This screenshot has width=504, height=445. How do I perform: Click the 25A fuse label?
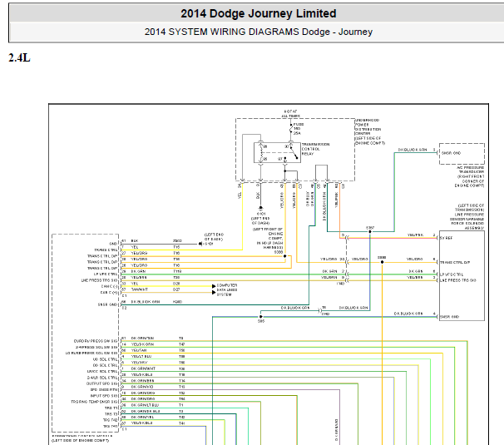pyautogui.click(x=297, y=133)
